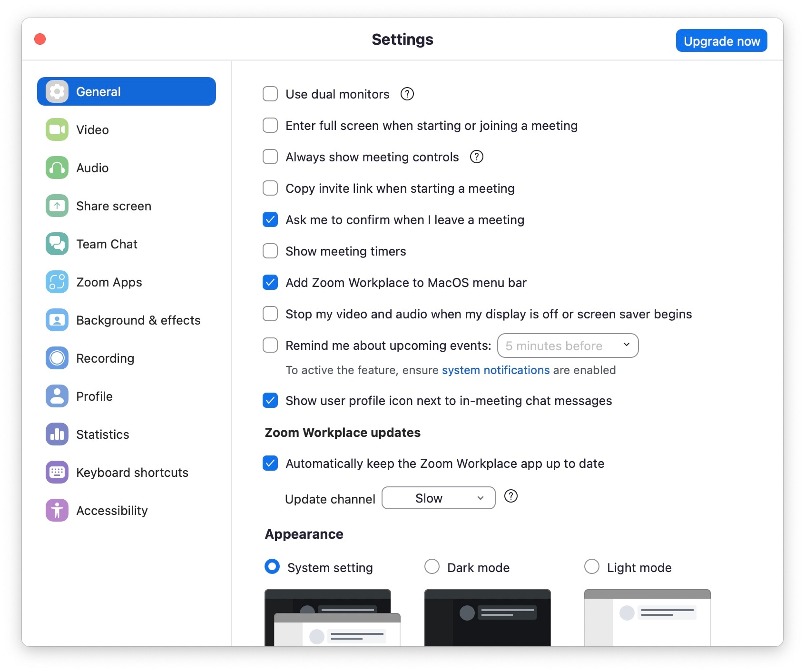Click help icon beside Always show meeting controls
Image resolution: width=805 pixels, height=672 pixels.
[x=477, y=157]
